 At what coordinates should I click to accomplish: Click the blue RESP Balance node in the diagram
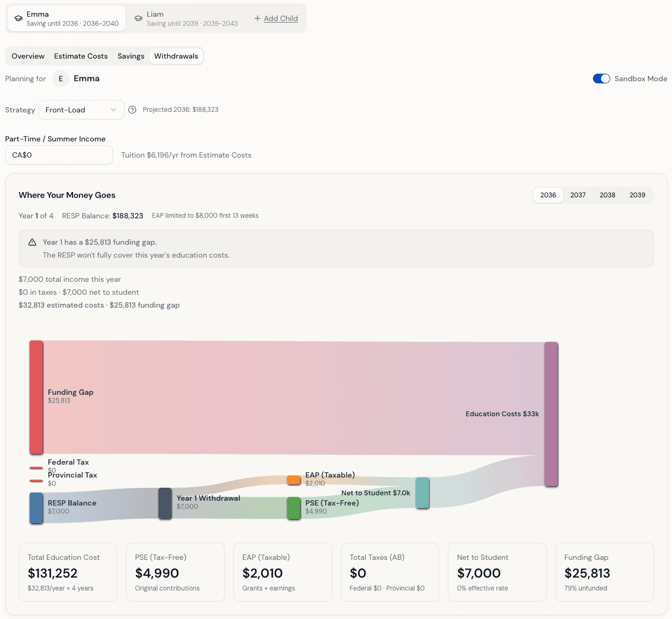(x=35, y=508)
